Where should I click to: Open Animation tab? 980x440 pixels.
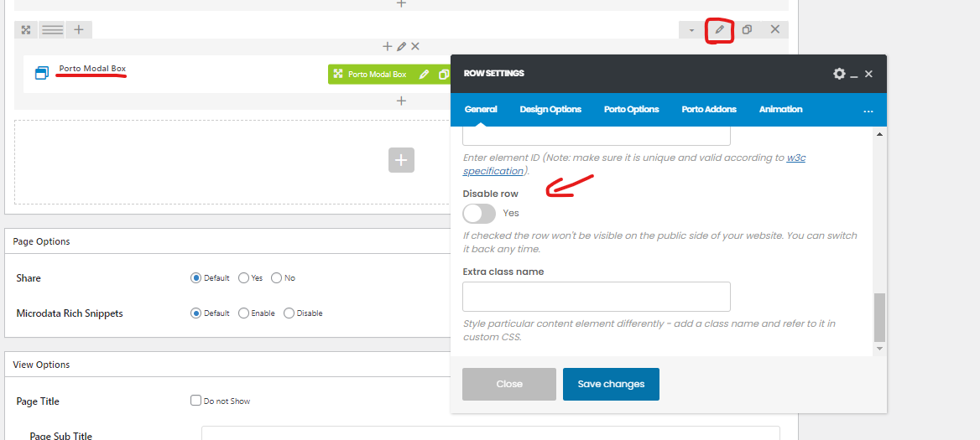(x=780, y=109)
